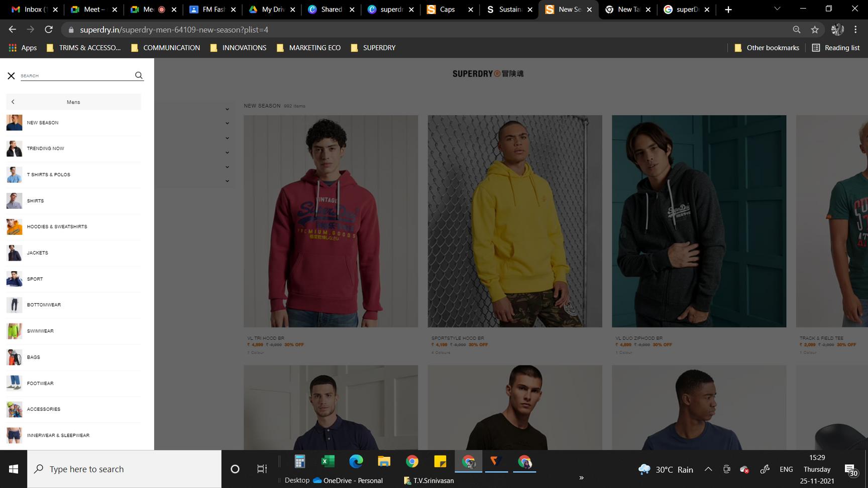Open the INNOVATIONS bookmark folder
Image resolution: width=868 pixels, height=488 pixels.
(x=238, y=48)
